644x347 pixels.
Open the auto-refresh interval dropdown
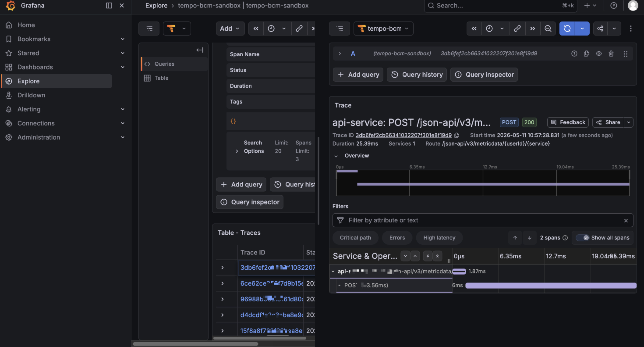tap(582, 29)
